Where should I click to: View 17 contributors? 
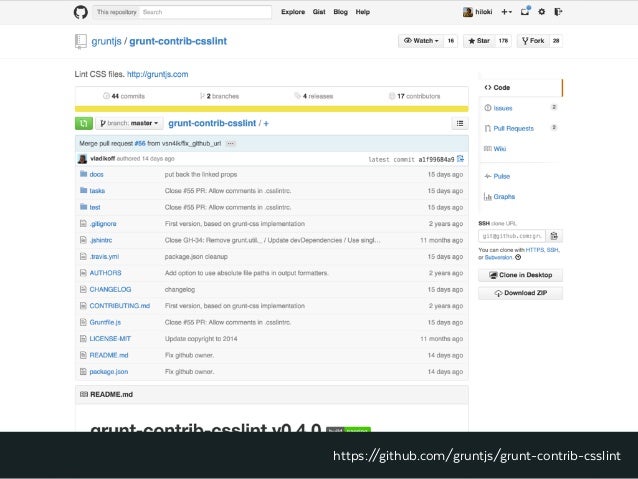[414, 96]
